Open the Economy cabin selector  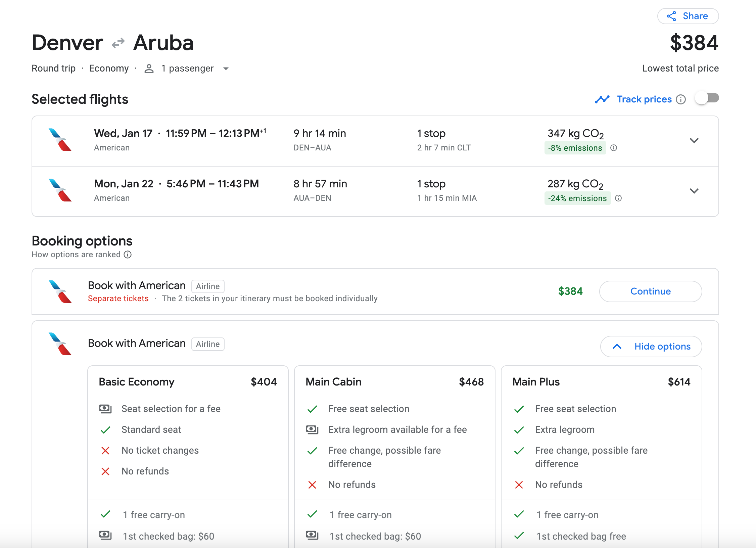(109, 68)
